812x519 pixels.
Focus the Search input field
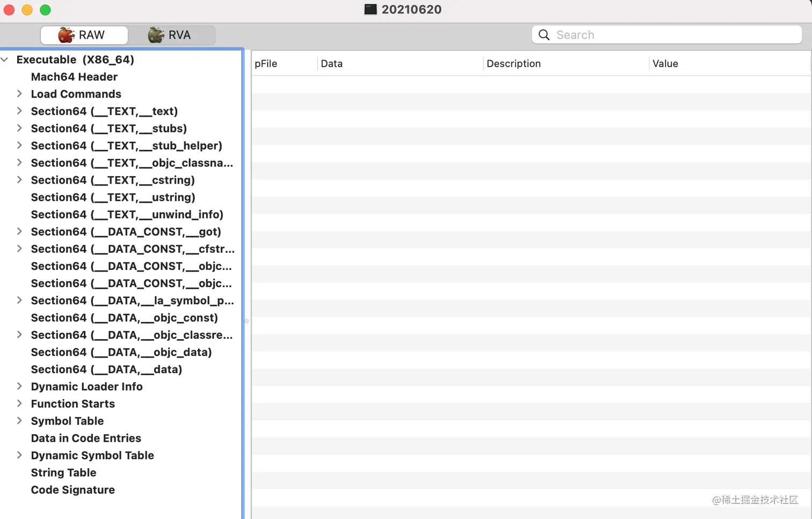pyautogui.click(x=667, y=35)
